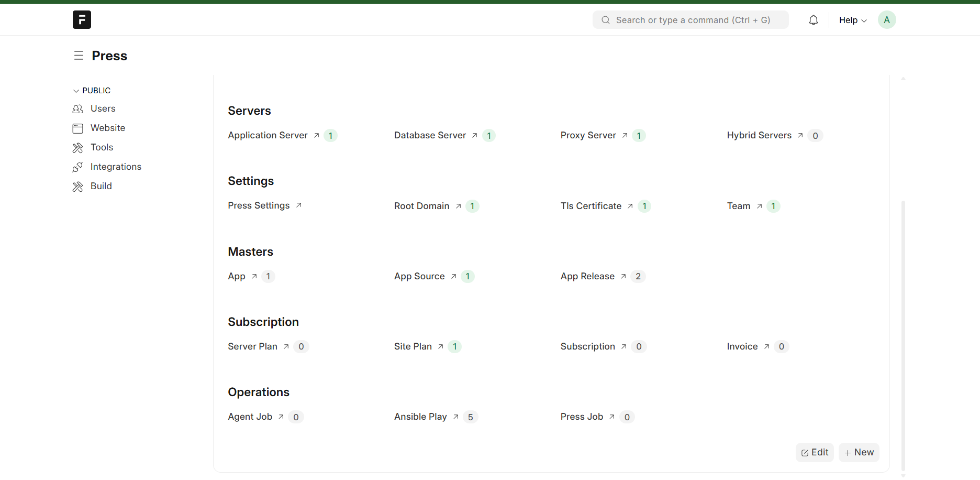Open the Ansible Play list
Image resolution: width=980 pixels, height=480 pixels.
[420, 417]
